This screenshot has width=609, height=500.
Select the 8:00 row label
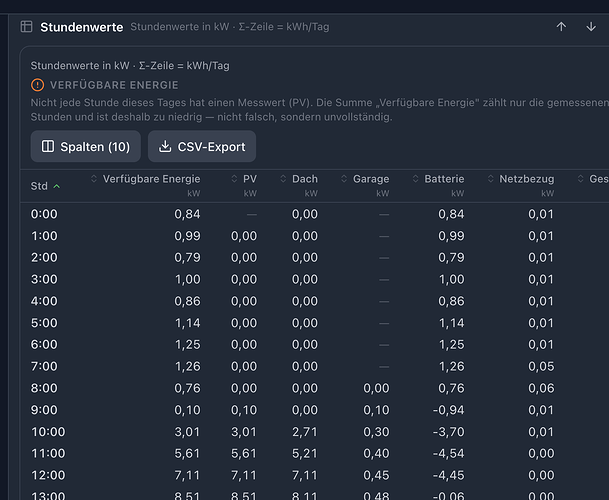coord(44,388)
